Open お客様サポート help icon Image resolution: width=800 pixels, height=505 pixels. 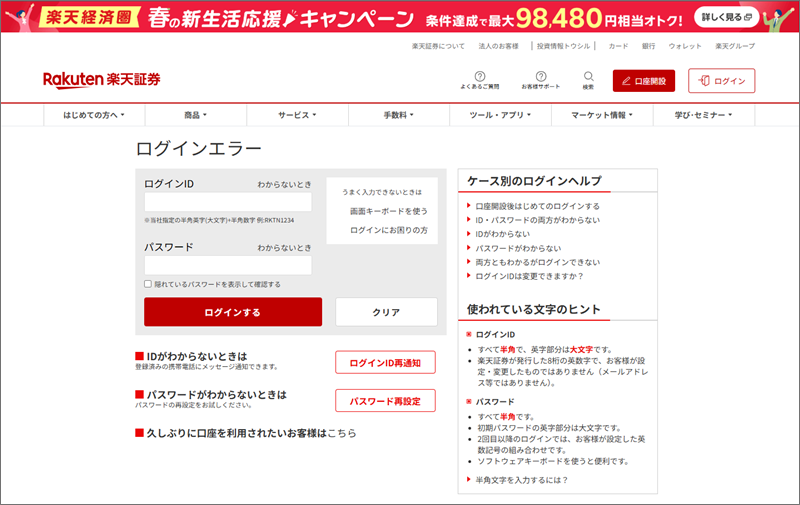point(540,76)
